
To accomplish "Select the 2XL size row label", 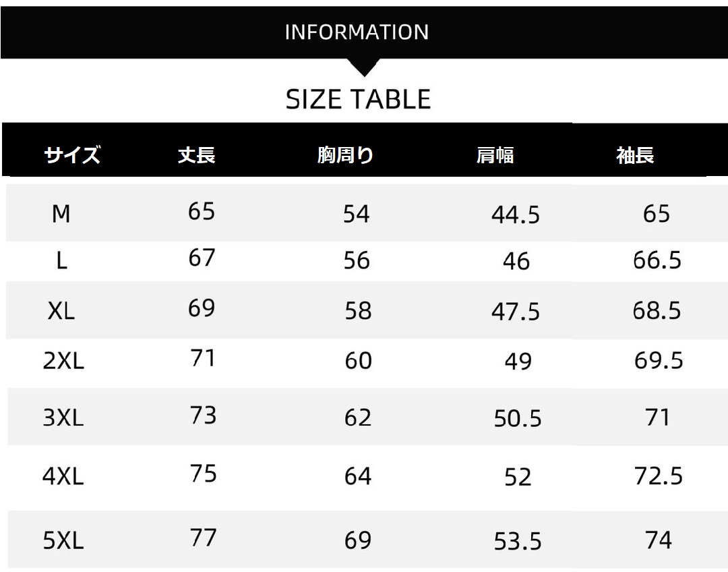I will tap(63, 360).
